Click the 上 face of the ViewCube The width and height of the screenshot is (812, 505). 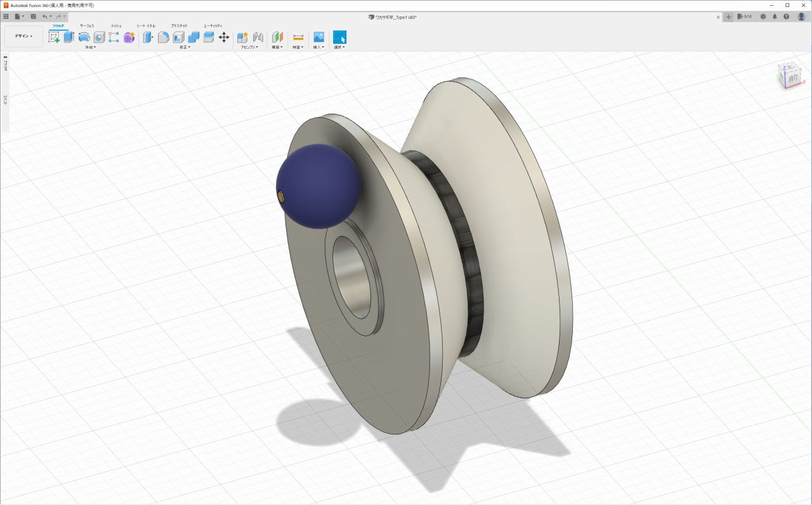790,67
